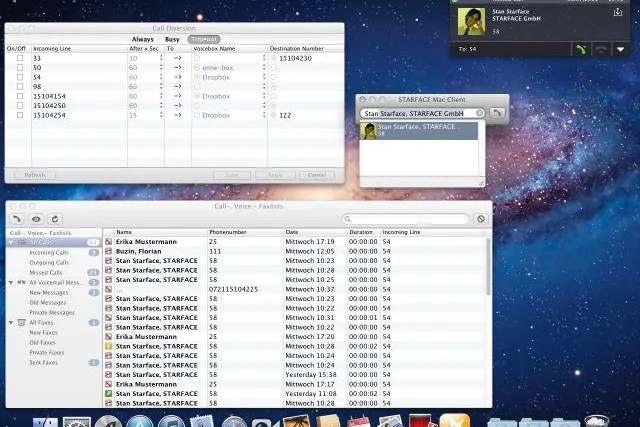Click the Faxlists search input field
The image size is (640, 427).
coord(408,219)
